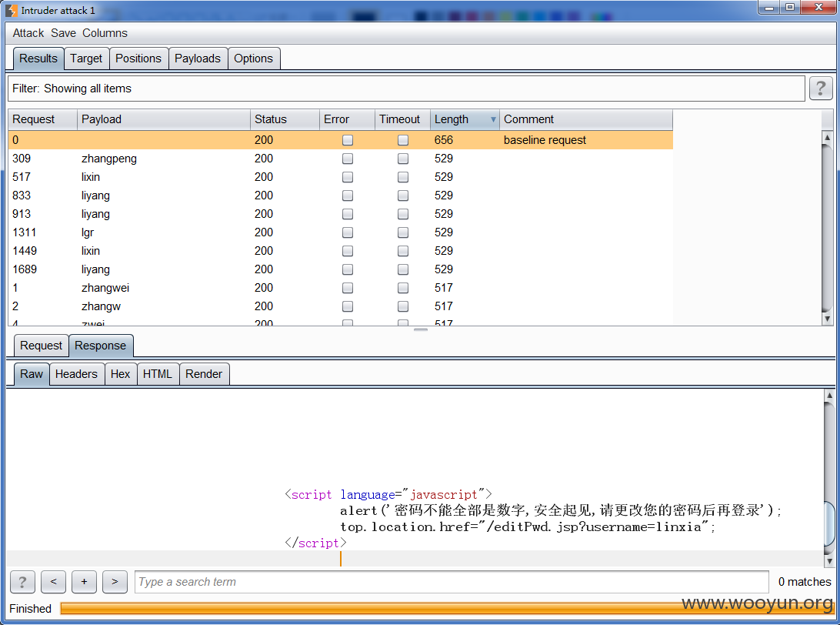Screen dimensions: 840x625
Task: Toggle Error checkbox for request 517
Action: [x=348, y=177]
